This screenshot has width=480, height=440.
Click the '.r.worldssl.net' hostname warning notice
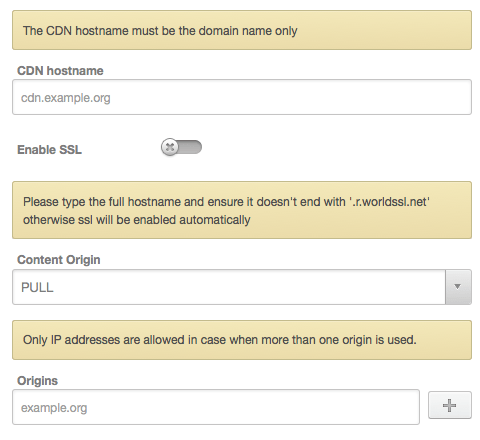tap(242, 210)
